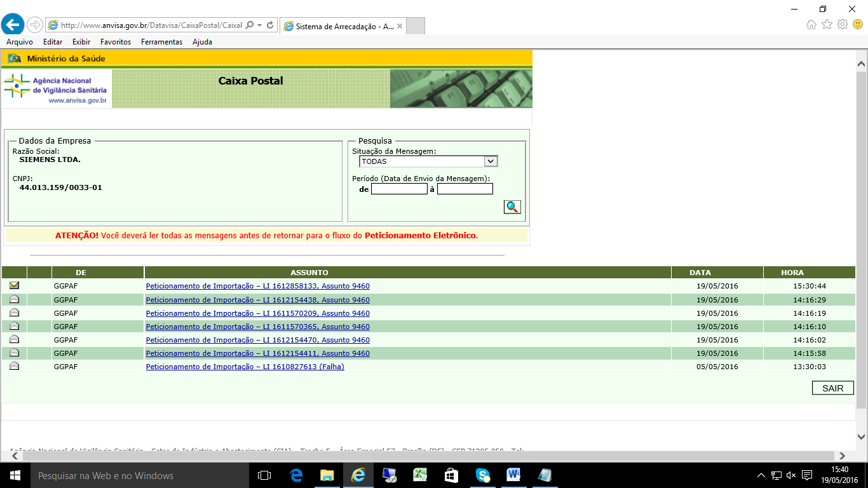Image resolution: width=868 pixels, height=488 pixels.
Task: Open the rightmost notepad-like taskbar app icon
Action: tap(545, 475)
